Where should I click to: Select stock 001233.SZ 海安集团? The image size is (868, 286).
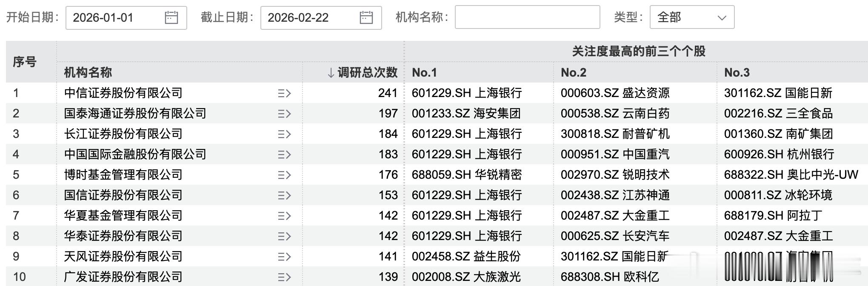coord(466,114)
